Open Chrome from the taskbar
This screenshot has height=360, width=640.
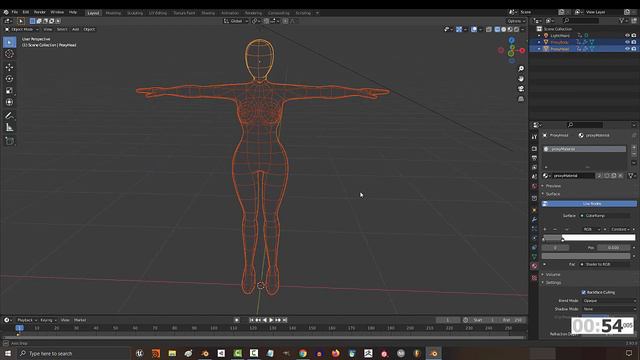pyautogui.click(x=303, y=353)
